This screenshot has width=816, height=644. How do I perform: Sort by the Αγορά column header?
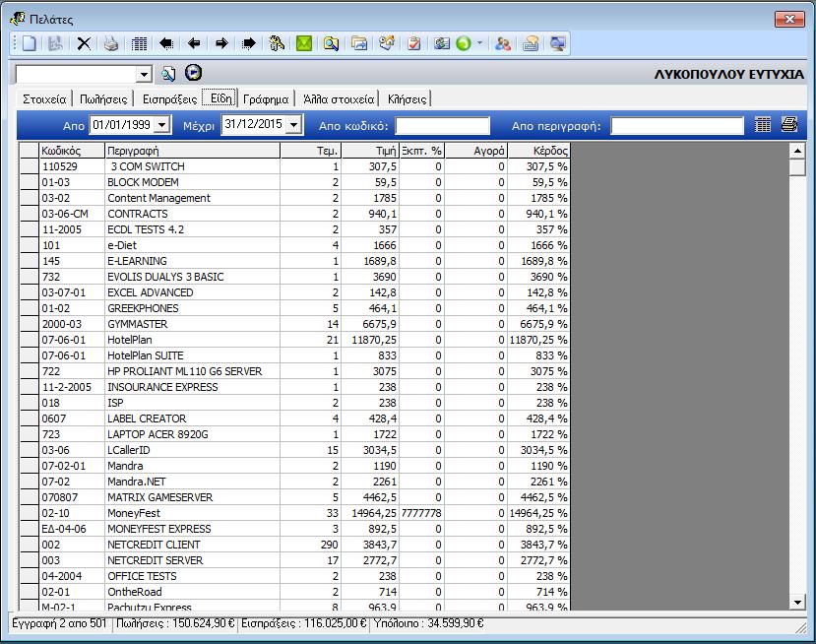click(x=476, y=151)
